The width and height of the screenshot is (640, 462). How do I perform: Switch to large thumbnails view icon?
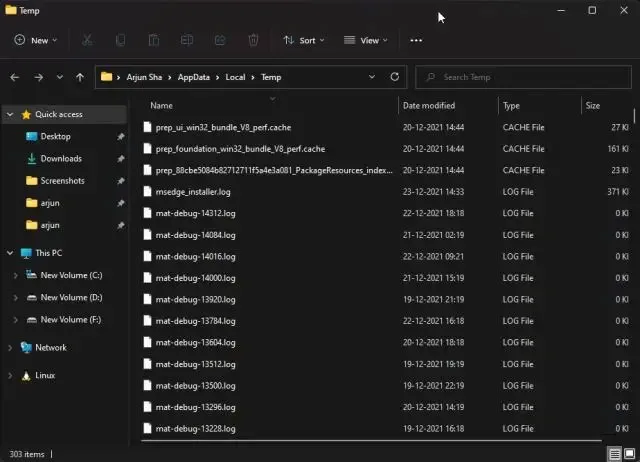pos(629,453)
